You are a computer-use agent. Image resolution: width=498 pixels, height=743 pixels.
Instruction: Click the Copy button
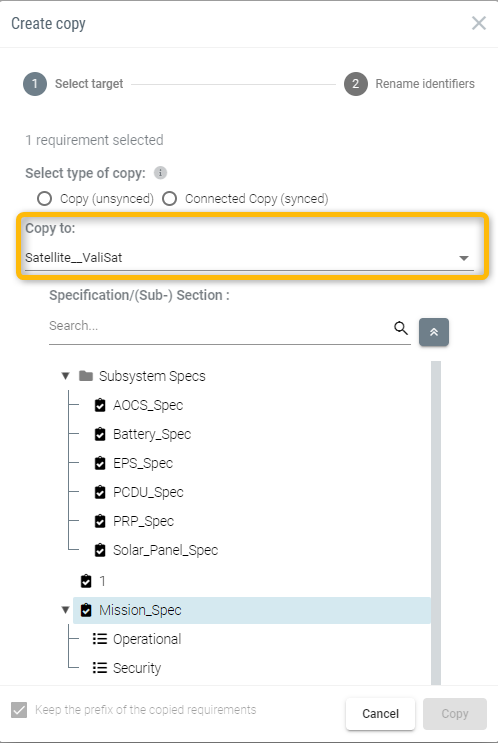click(455, 713)
